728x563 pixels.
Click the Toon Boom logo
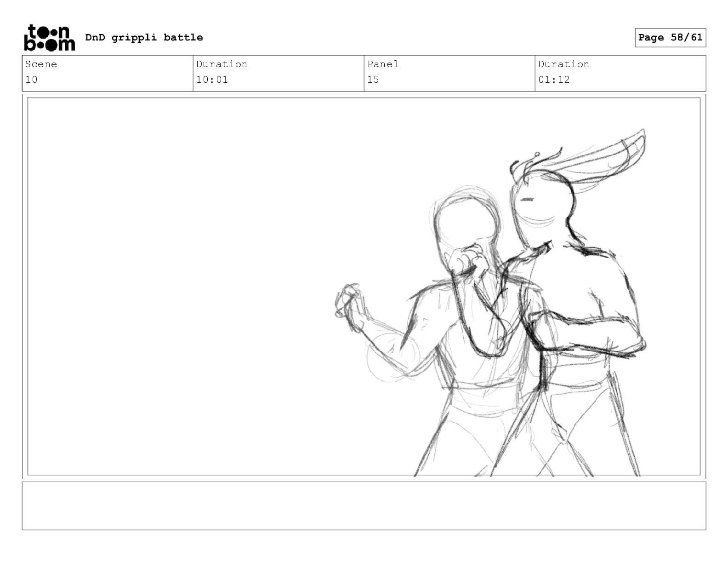tap(49, 38)
